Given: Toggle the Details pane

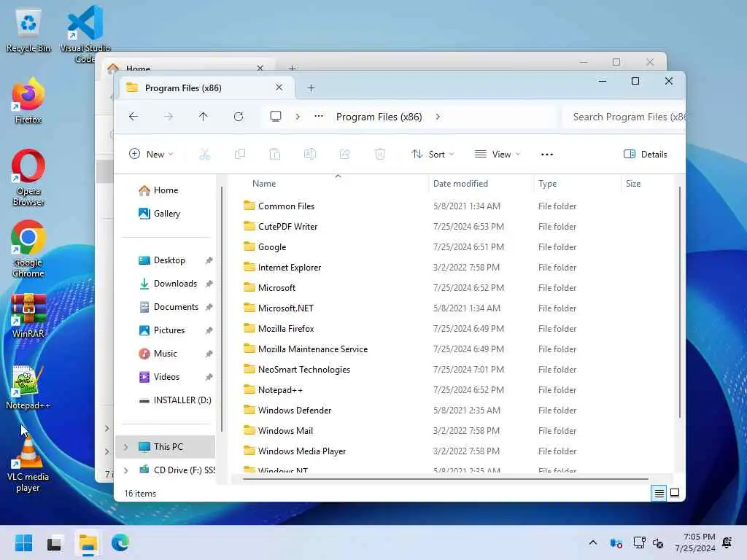Looking at the screenshot, I should pyautogui.click(x=646, y=155).
